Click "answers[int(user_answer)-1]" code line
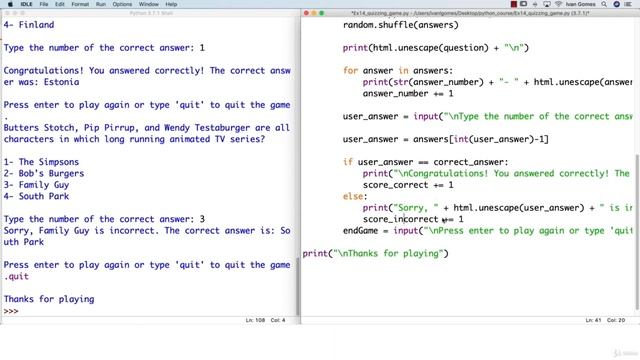This screenshot has width=640, height=360. pyautogui.click(x=446, y=139)
